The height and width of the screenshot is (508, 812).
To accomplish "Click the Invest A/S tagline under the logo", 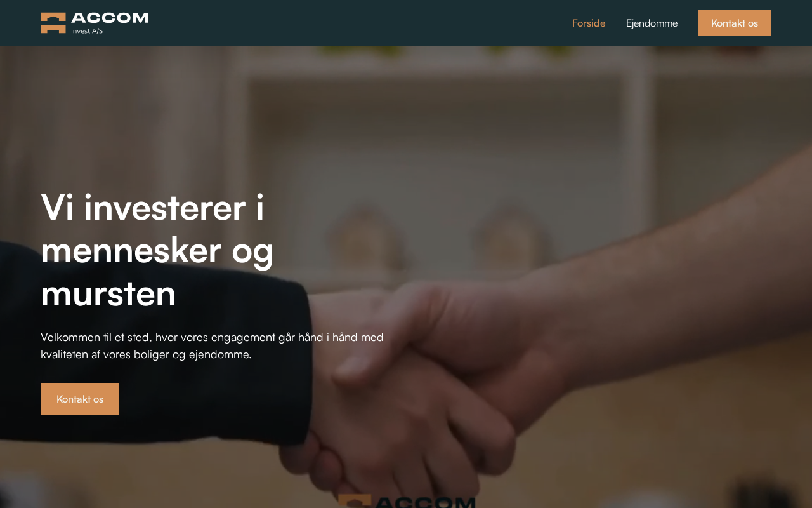I will coord(87,31).
